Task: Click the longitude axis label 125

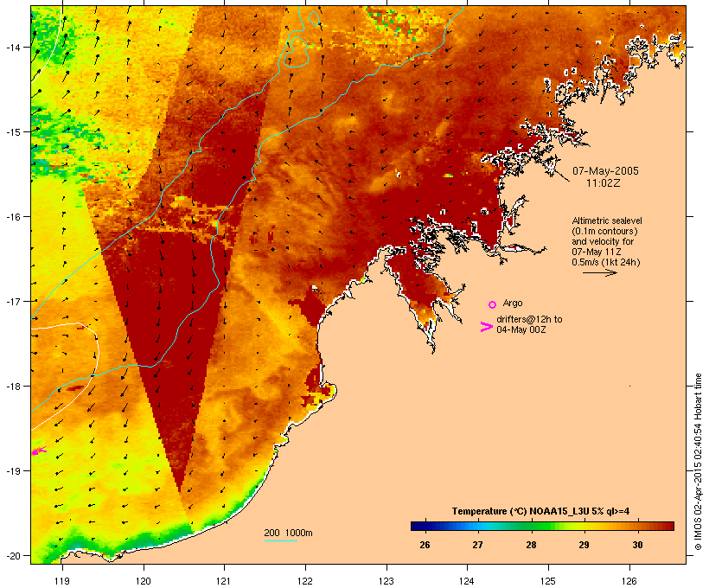Action: pos(548,581)
